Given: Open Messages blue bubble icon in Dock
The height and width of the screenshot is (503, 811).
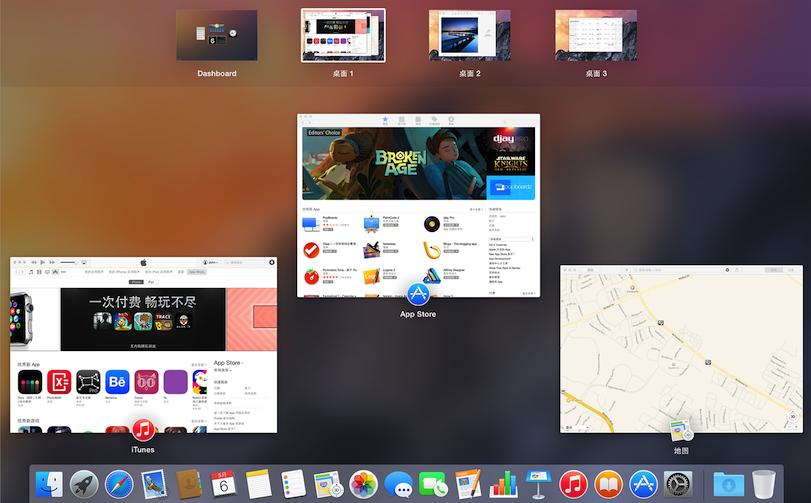Looking at the screenshot, I should (x=398, y=484).
